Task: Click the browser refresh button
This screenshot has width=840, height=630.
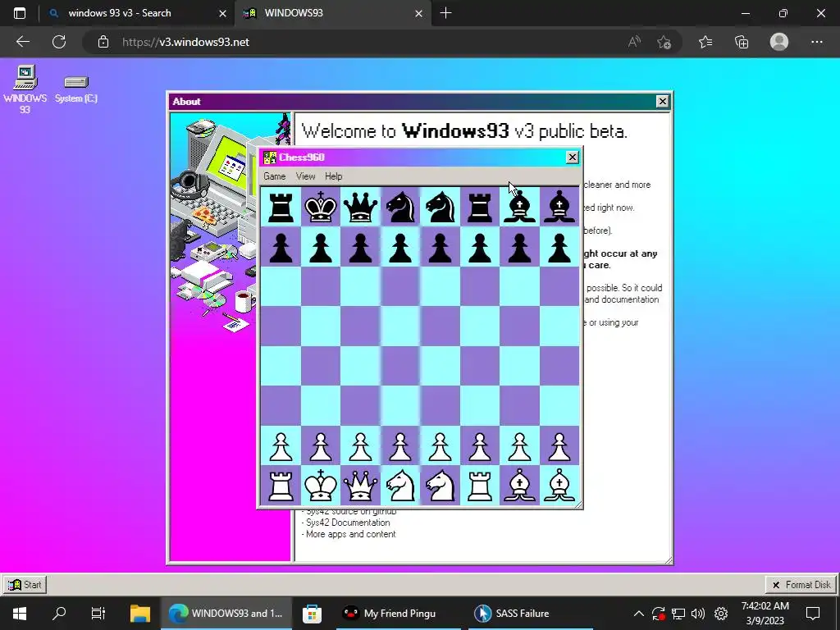Action: pos(59,42)
